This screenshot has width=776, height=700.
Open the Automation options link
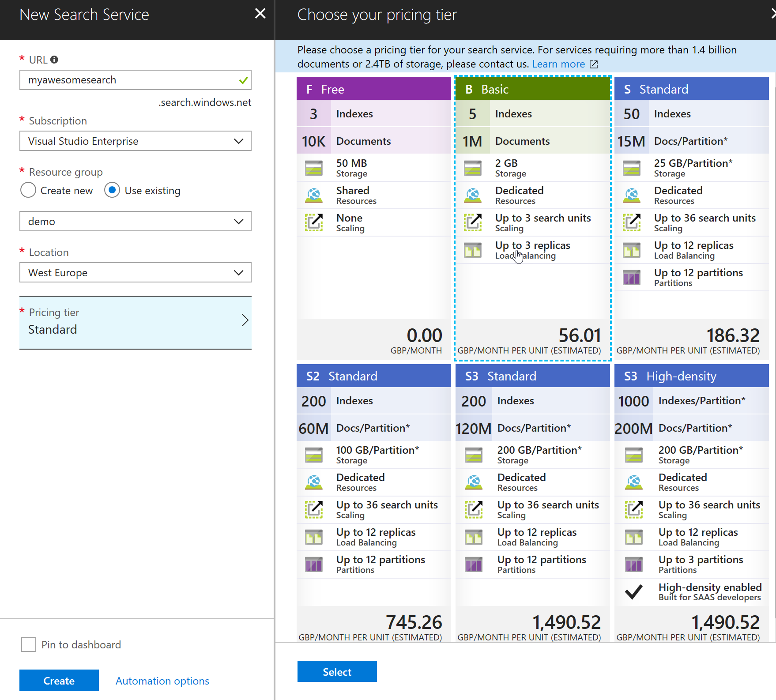(x=162, y=681)
